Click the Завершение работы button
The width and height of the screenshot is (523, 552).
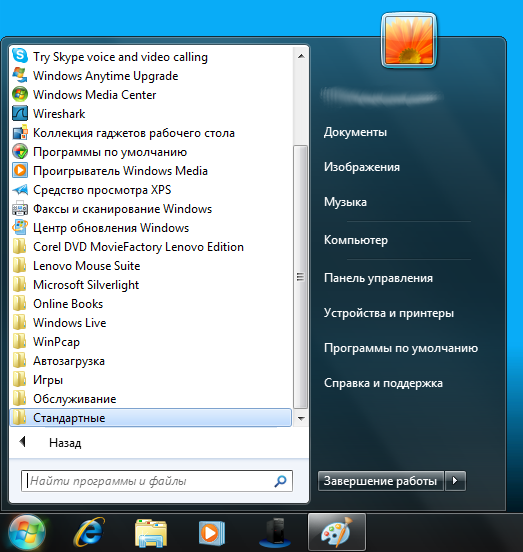click(380, 481)
